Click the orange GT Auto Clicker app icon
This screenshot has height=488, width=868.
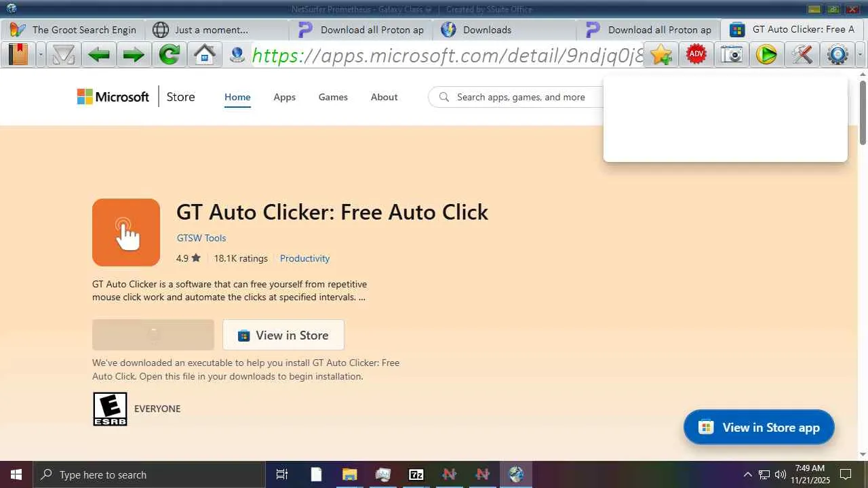click(126, 232)
